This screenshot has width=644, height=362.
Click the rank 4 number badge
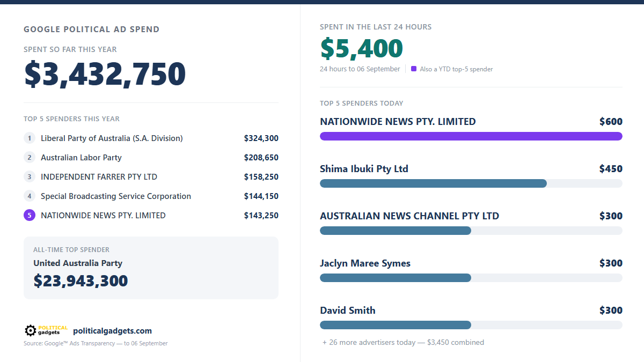[30, 196]
